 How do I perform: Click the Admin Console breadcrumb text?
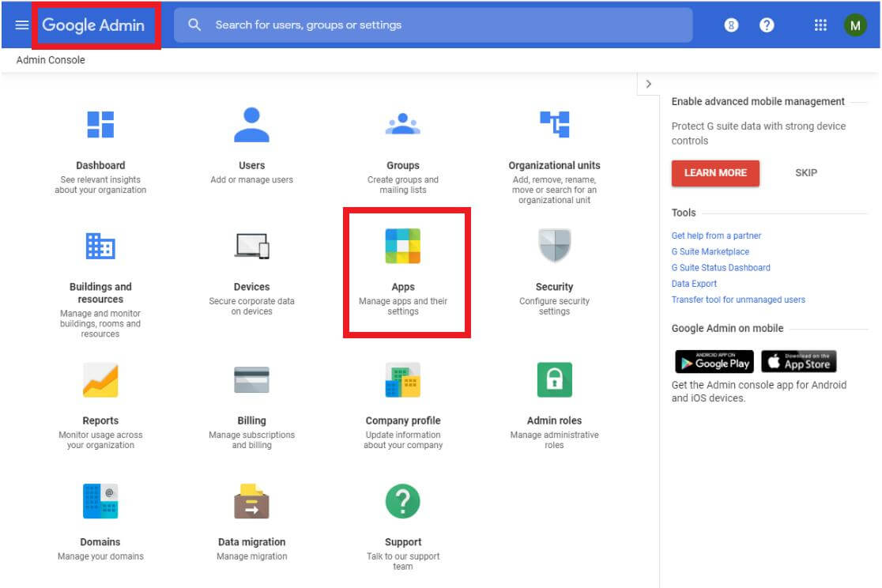click(x=51, y=59)
